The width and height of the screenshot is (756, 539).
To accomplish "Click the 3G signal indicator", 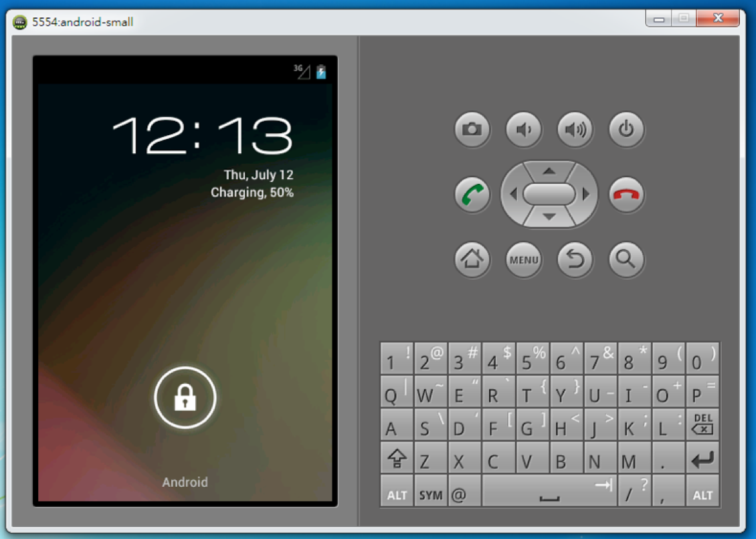I will pyautogui.click(x=302, y=72).
